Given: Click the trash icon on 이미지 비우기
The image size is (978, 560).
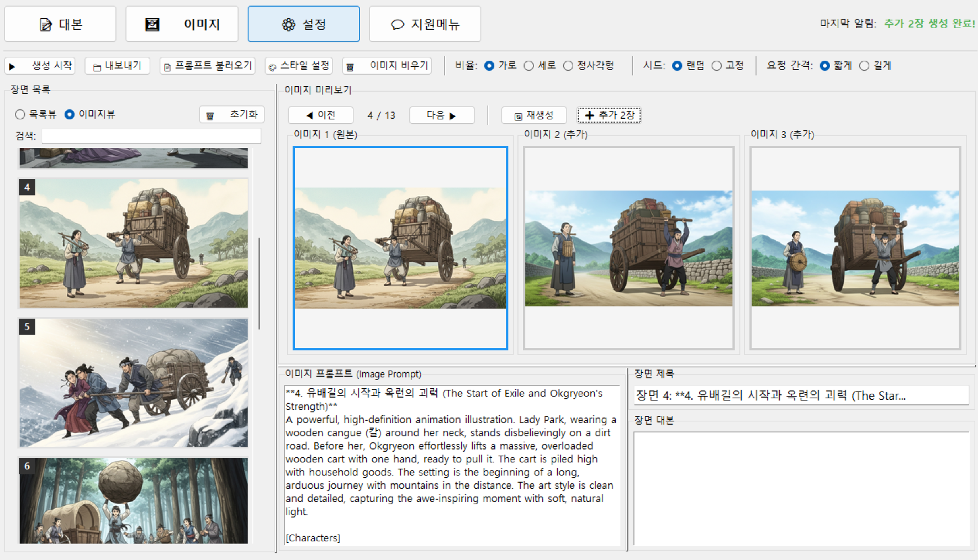Looking at the screenshot, I should coord(350,67).
